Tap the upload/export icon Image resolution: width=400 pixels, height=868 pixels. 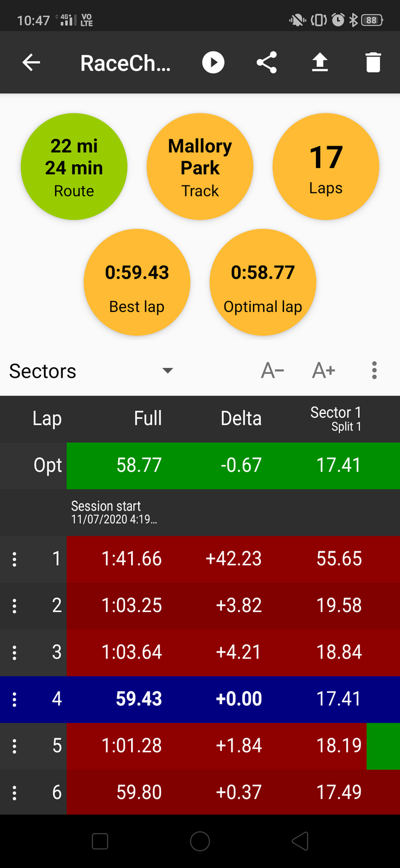click(x=320, y=63)
